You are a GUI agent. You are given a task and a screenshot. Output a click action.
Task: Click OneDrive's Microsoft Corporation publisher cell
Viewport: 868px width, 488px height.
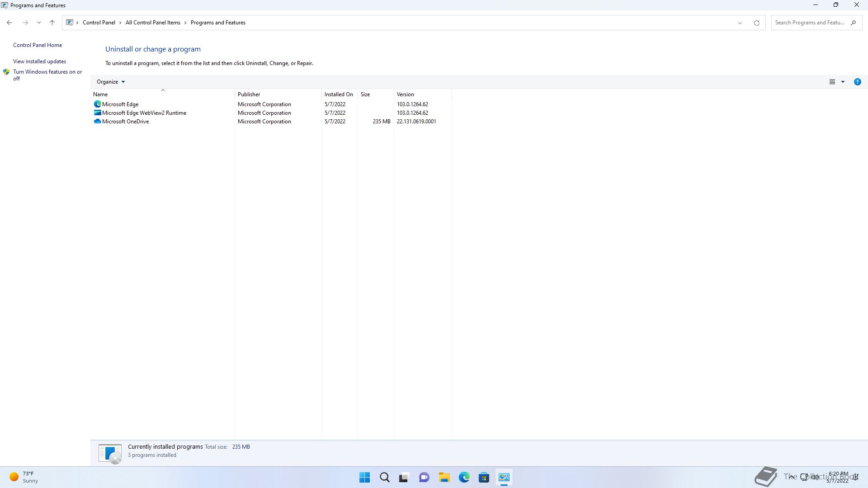click(264, 122)
